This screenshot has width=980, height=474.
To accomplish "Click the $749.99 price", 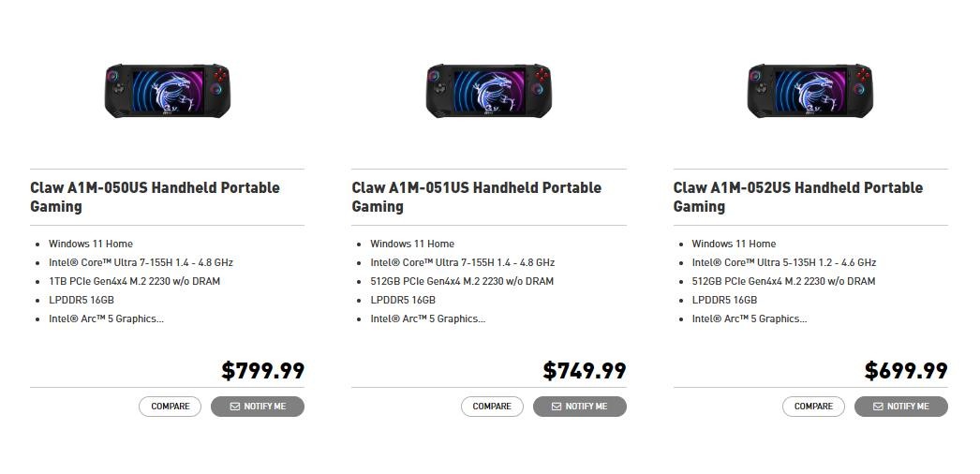I will pyautogui.click(x=585, y=371).
